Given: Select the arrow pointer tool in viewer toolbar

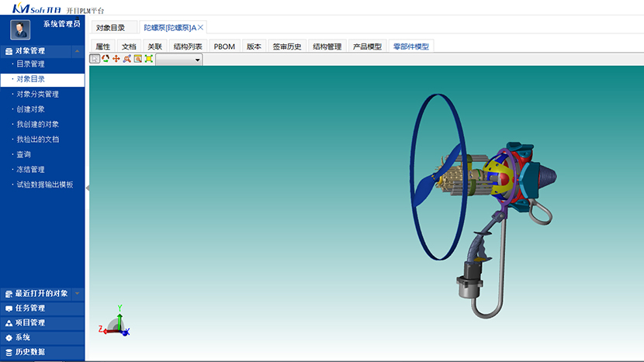Looking at the screenshot, I should 95,59.
